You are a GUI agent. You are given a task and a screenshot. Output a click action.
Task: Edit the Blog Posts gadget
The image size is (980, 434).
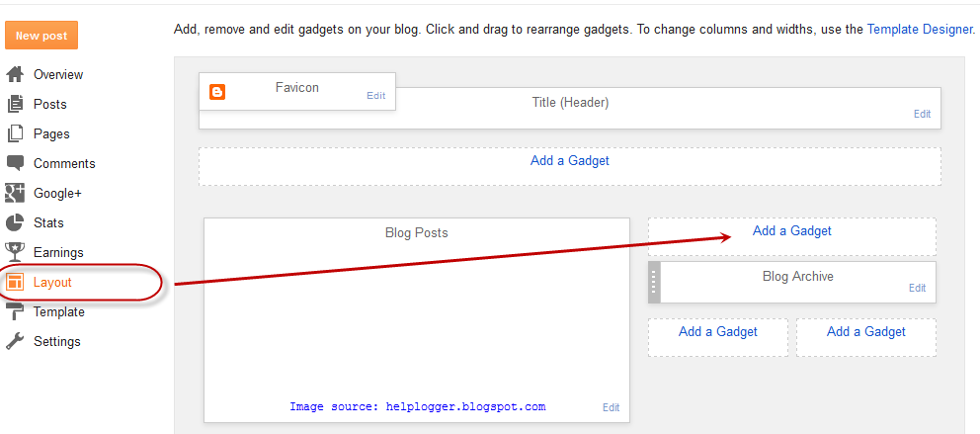click(x=611, y=407)
